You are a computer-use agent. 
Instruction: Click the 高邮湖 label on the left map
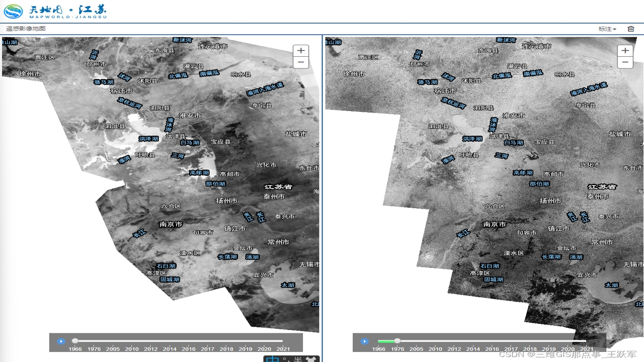[x=199, y=172]
